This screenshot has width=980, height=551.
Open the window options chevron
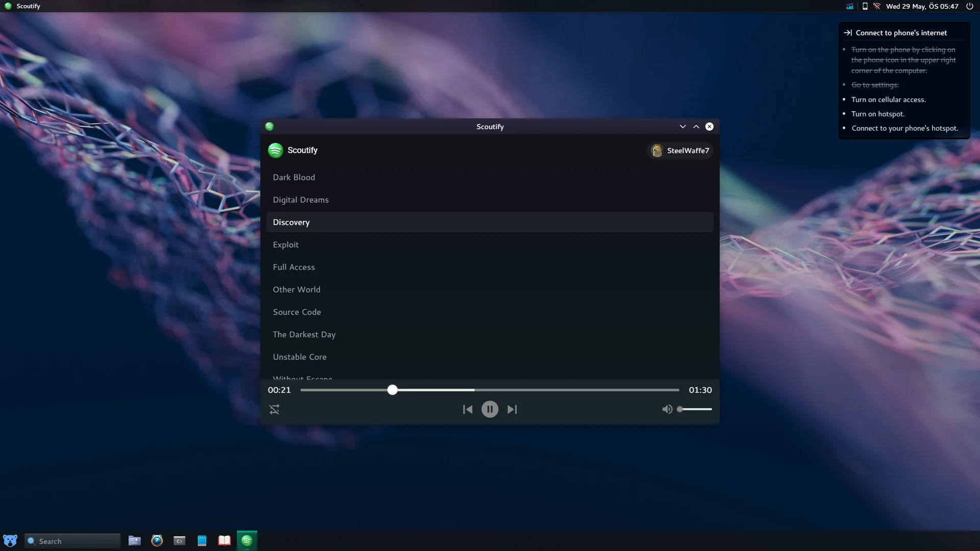tap(682, 126)
